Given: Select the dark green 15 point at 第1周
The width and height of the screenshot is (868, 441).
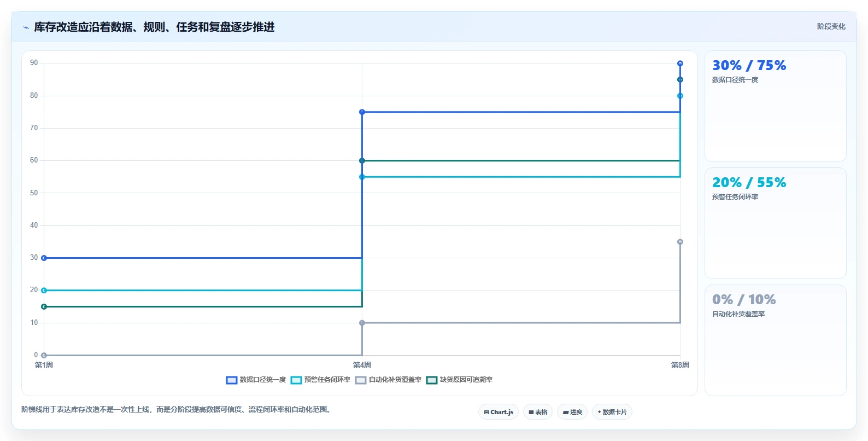Looking at the screenshot, I should tap(44, 306).
